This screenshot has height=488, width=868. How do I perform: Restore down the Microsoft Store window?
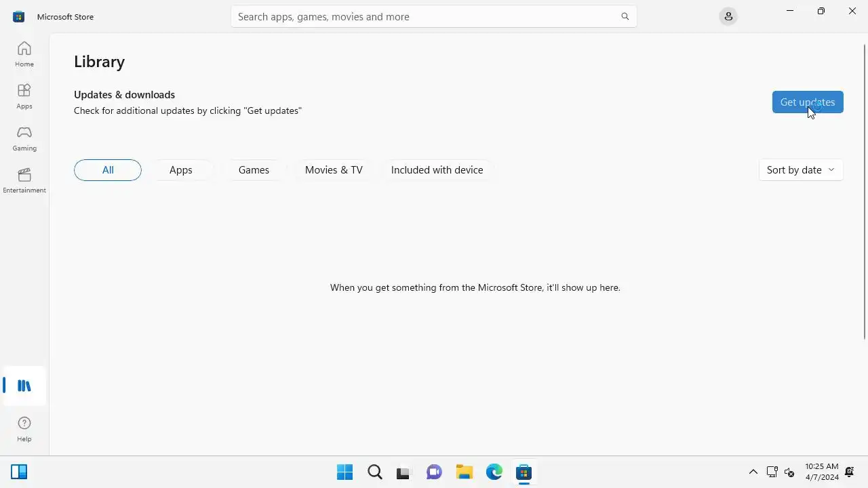pyautogui.click(x=821, y=11)
